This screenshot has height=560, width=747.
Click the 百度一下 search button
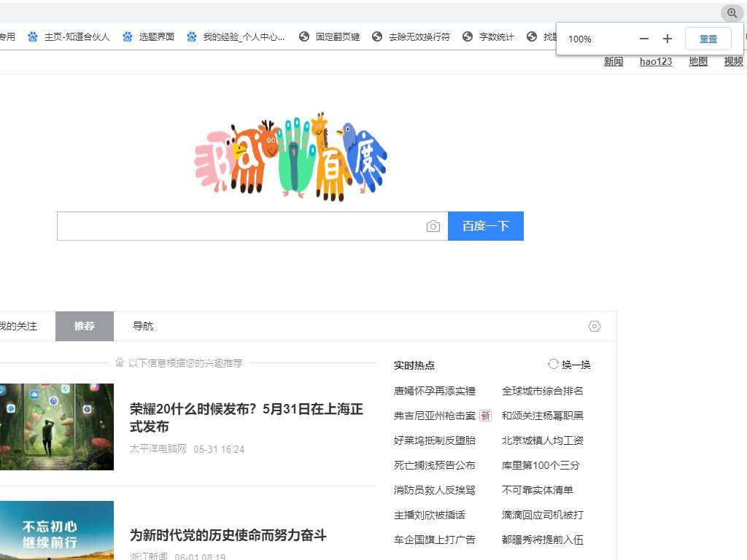(x=485, y=226)
